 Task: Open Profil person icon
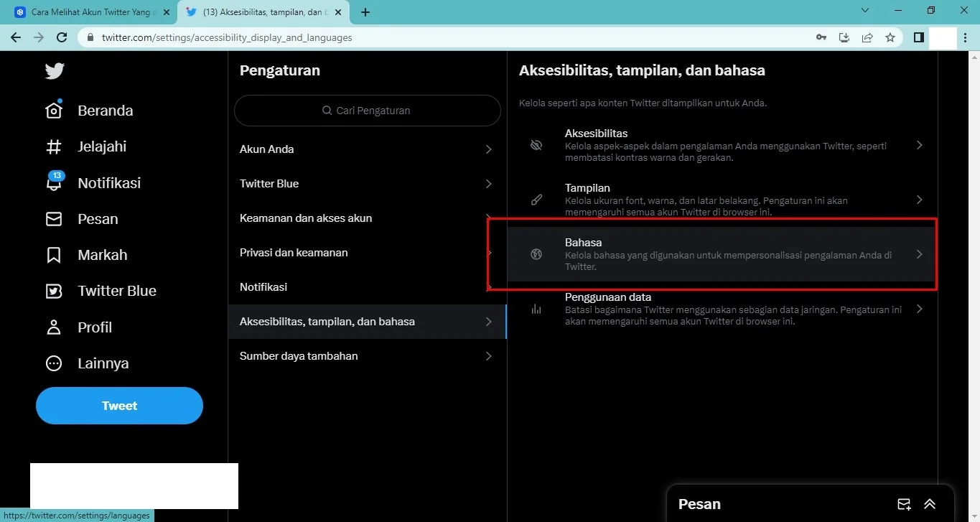point(54,327)
